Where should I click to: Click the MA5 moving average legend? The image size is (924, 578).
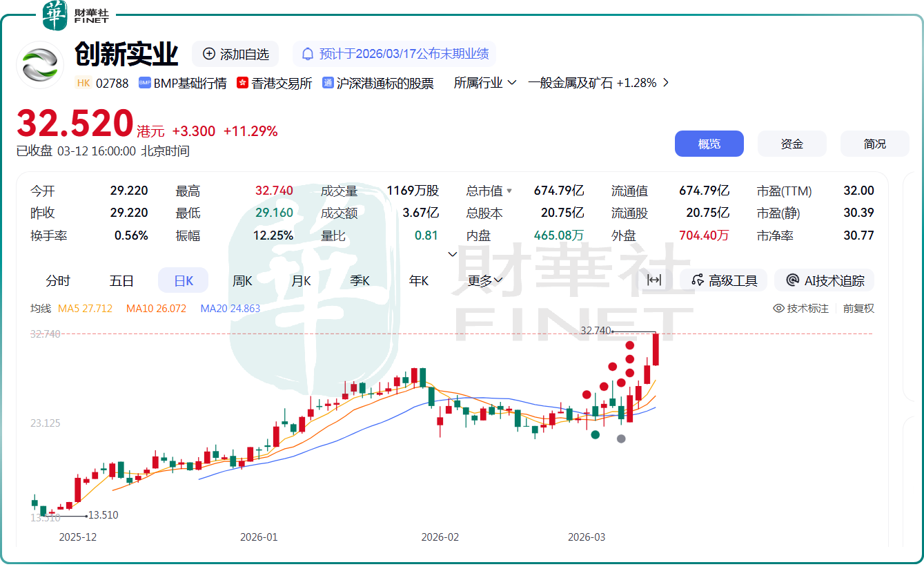(x=85, y=309)
